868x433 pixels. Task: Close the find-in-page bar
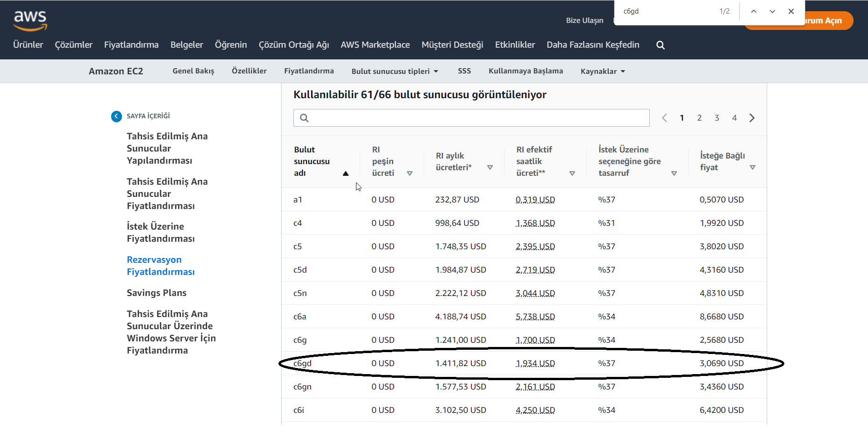[x=791, y=11]
